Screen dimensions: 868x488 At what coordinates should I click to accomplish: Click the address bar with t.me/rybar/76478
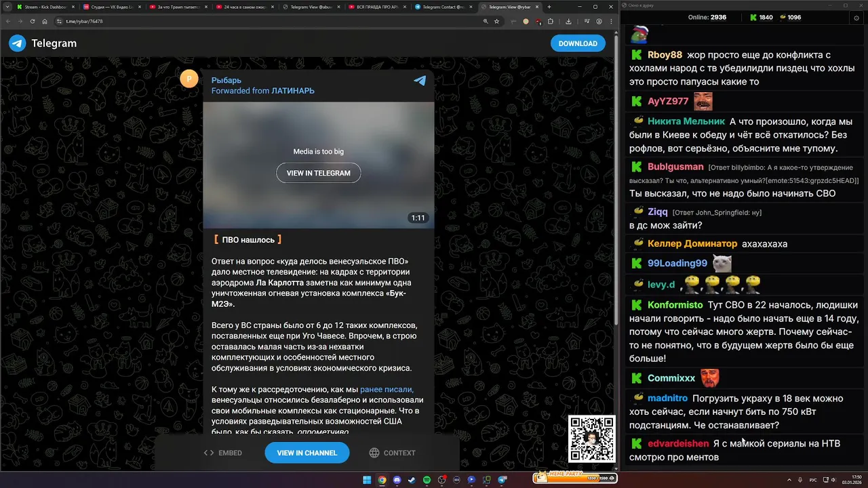[271, 21]
